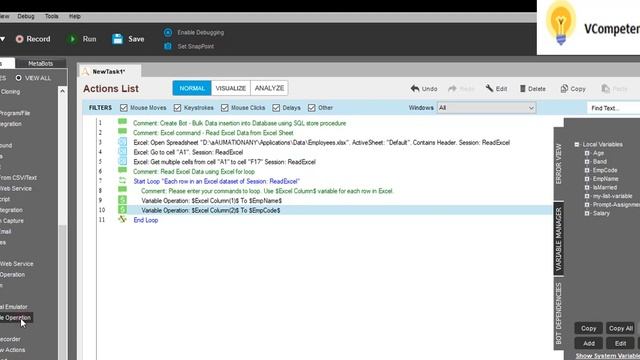Viewport: 640px width, 360px height.
Task: Expand the Age variable node
Action: point(587,153)
